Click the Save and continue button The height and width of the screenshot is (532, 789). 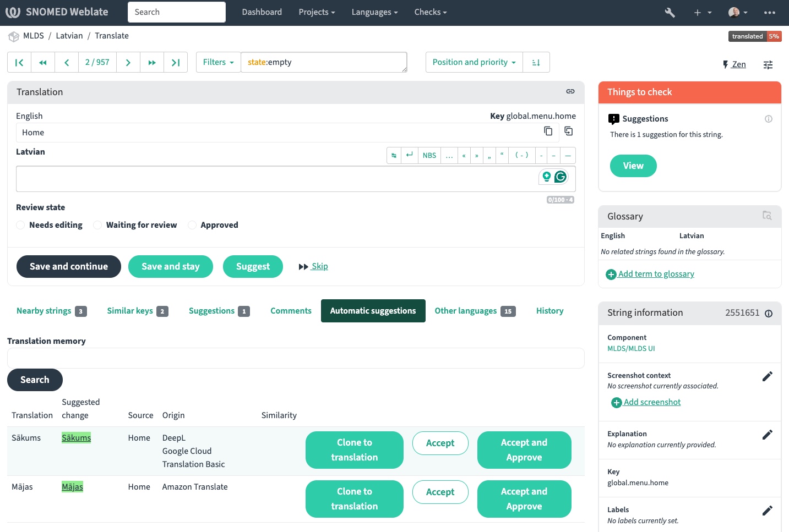click(x=69, y=267)
